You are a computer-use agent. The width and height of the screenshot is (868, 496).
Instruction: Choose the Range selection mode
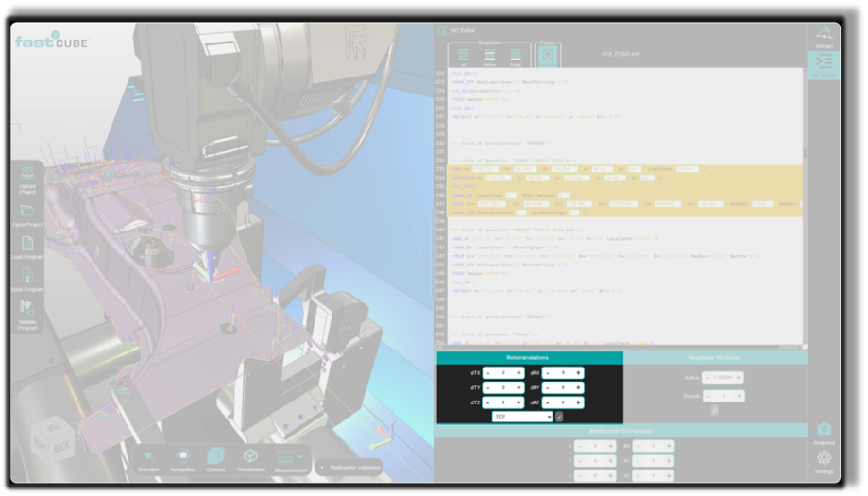(516, 56)
